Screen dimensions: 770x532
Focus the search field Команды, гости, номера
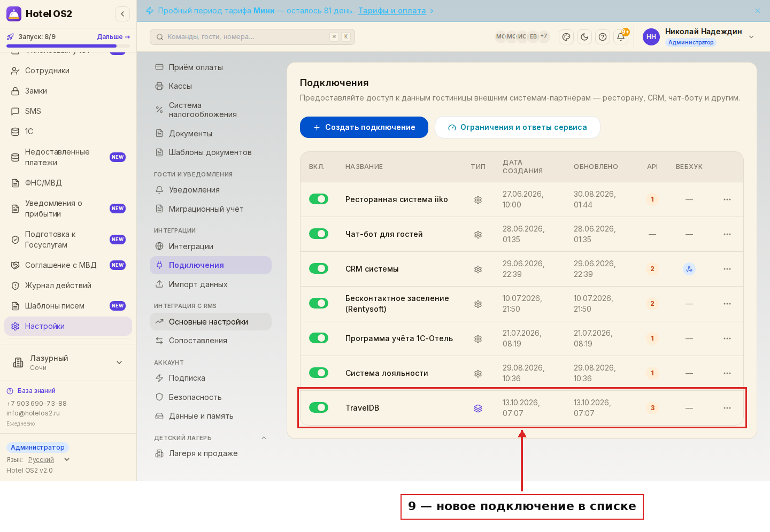click(252, 37)
